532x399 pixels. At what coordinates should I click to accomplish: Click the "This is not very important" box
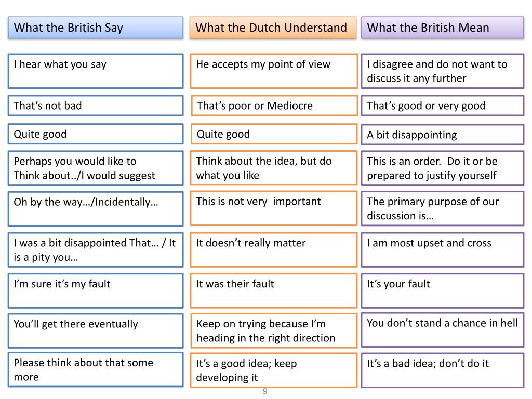click(x=274, y=208)
